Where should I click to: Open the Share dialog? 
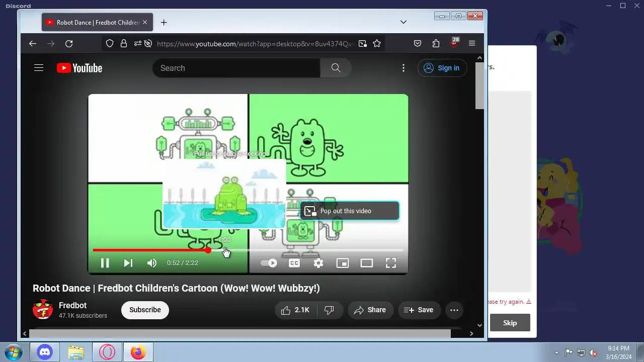[x=370, y=310]
